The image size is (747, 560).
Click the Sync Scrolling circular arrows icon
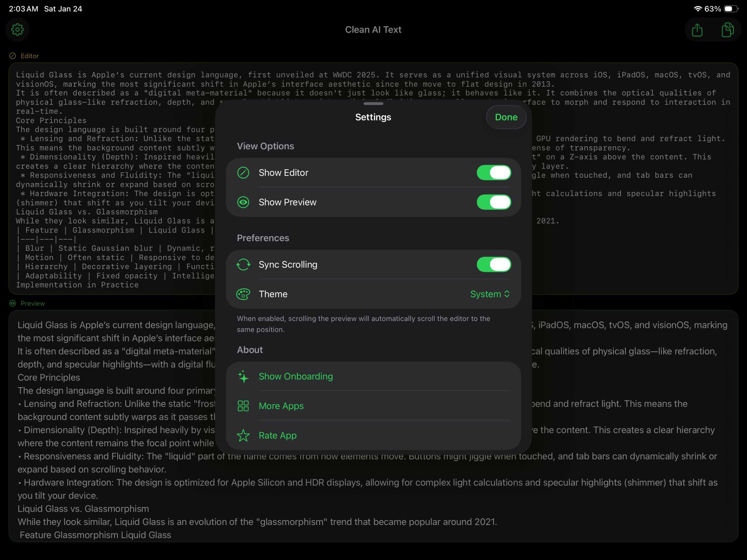point(243,264)
